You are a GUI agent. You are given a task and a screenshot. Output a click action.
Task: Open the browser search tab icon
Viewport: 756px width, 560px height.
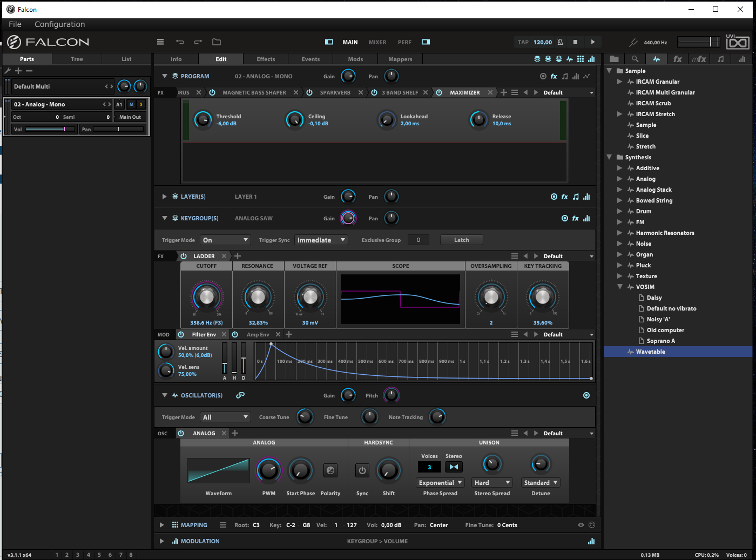click(635, 59)
